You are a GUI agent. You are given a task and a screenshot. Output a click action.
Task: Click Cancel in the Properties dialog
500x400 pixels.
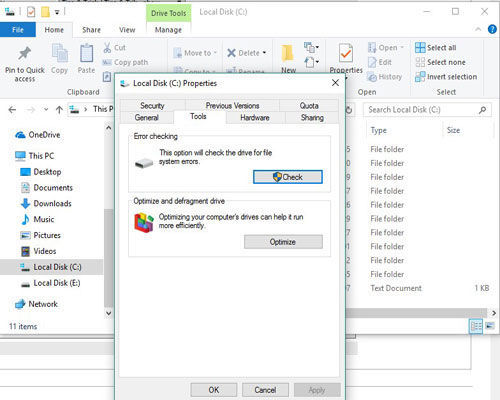(265, 390)
